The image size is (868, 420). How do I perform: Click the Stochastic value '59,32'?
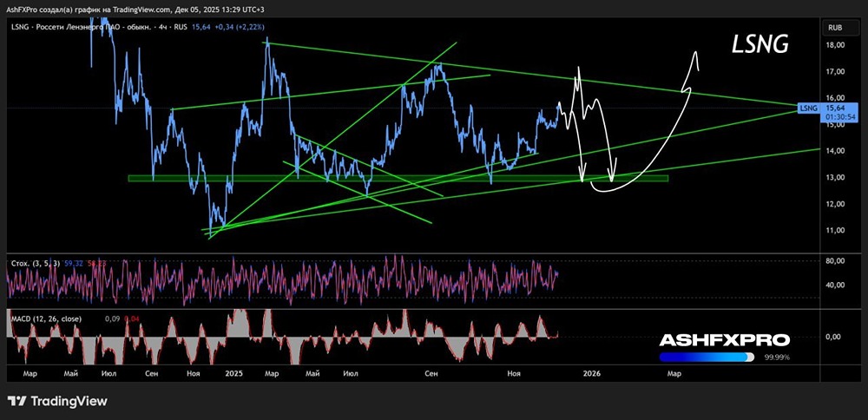(74, 264)
